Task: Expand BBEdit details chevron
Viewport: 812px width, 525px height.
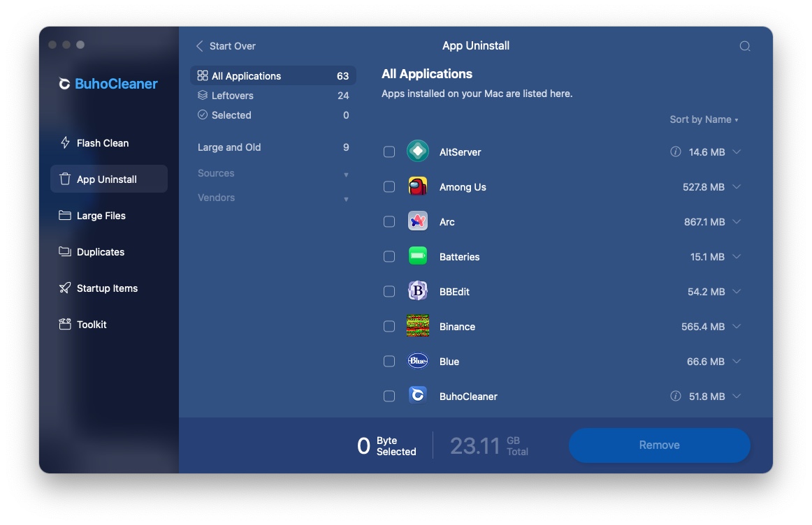Action: (737, 291)
